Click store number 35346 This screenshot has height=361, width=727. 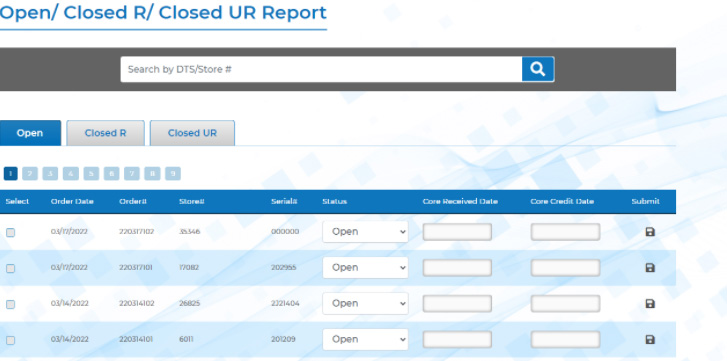pos(190,232)
